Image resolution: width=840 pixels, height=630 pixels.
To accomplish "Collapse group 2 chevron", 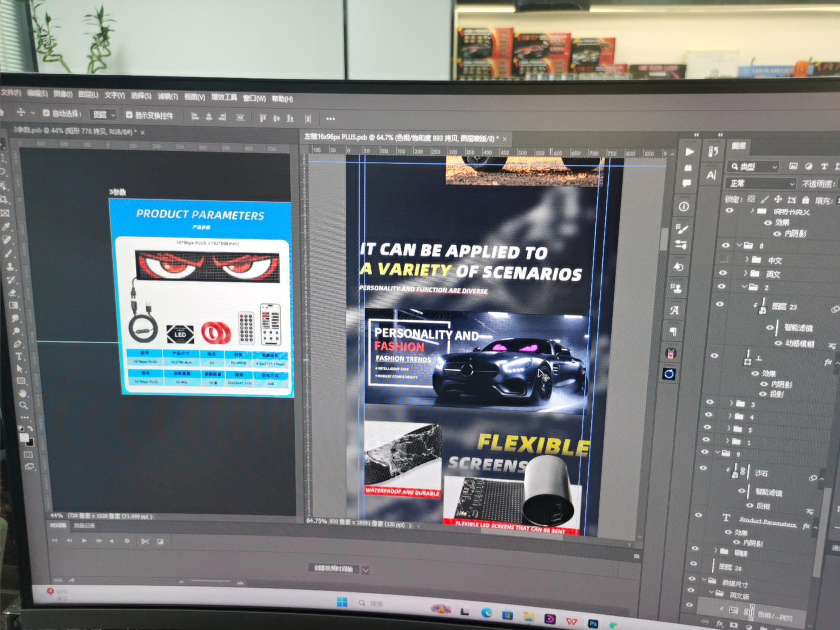I will coord(744,287).
